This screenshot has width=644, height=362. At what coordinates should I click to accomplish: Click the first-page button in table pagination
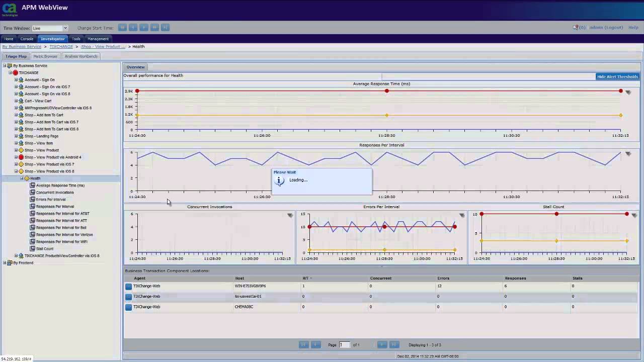pos(303,344)
